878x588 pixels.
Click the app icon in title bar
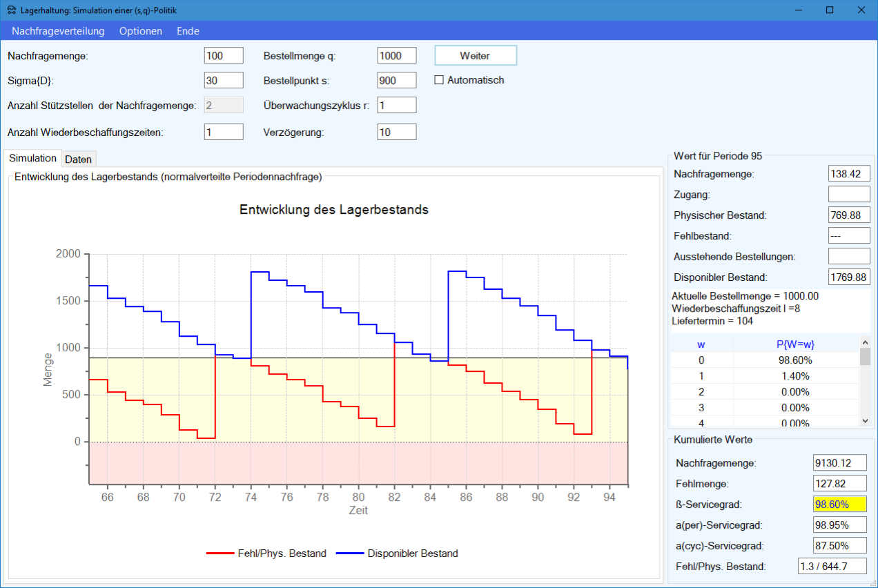tap(11, 10)
